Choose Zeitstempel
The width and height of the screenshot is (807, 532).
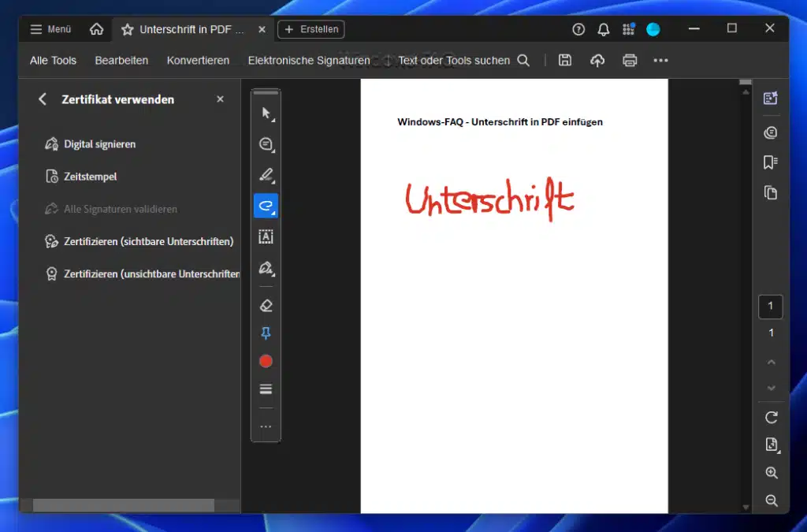(81, 177)
